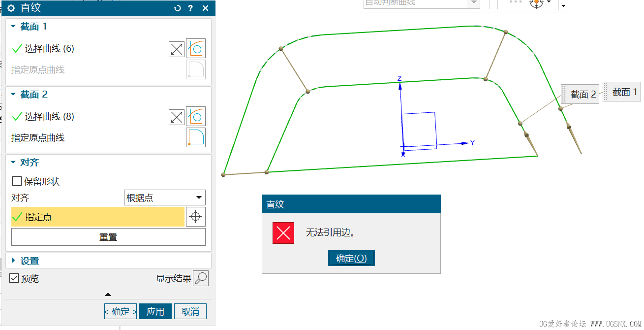Click the 重置 button
Viewport: 644px width, 330px height.
[108, 237]
